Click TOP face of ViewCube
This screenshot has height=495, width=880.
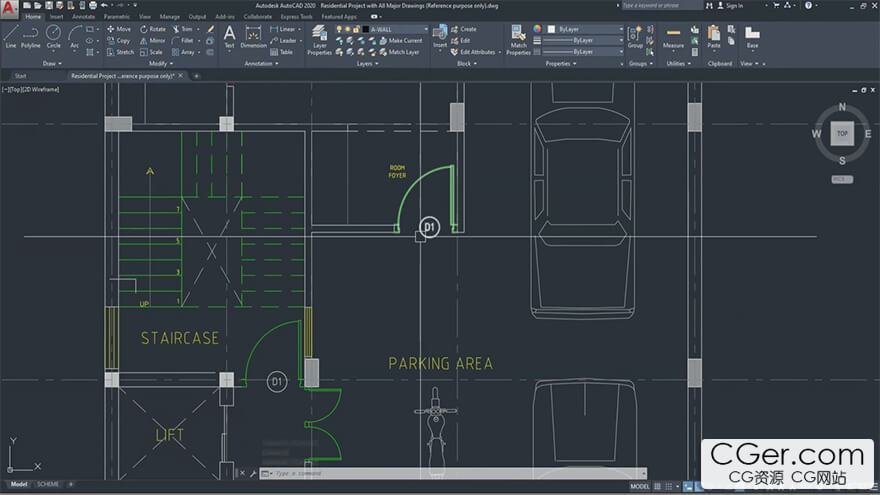coord(842,134)
